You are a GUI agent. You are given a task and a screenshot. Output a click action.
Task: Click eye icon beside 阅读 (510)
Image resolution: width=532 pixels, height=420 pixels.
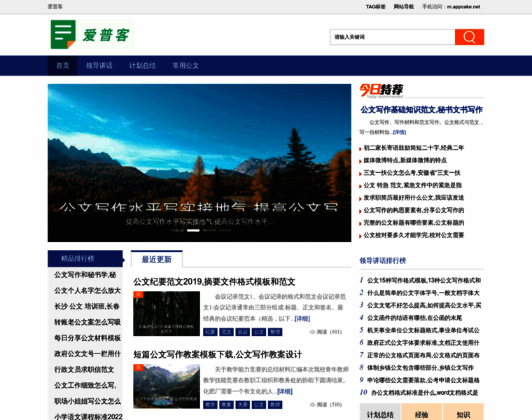312,405
